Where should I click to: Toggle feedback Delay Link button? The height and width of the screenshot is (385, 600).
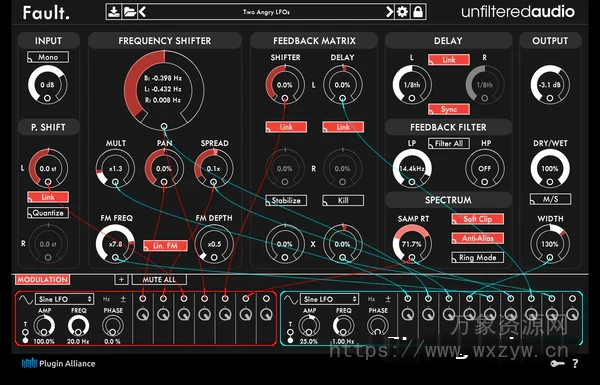click(x=343, y=127)
